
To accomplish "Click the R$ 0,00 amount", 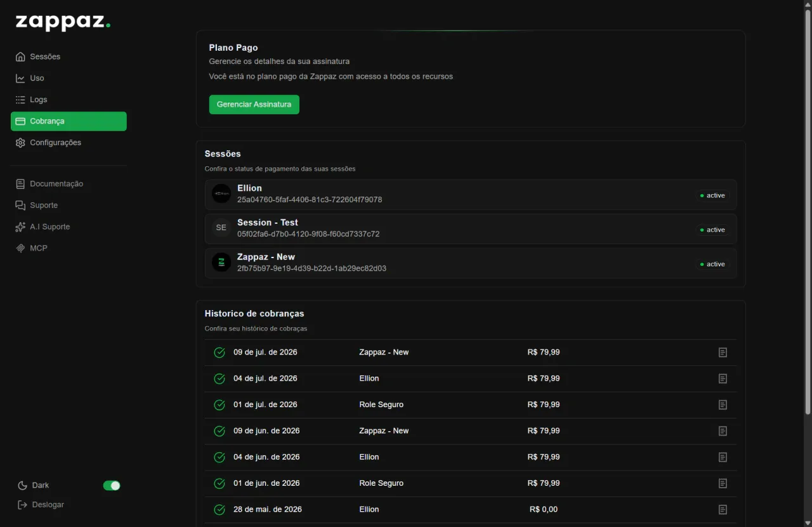I will 544,510.
